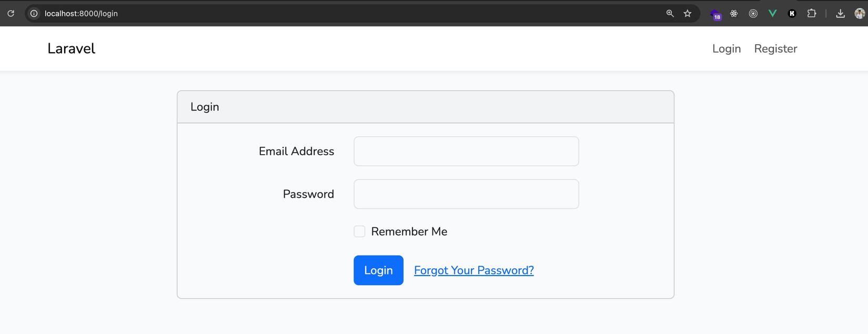The width and height of the screenshot is (868, 334).
Task: Click into the Password field
Action: (x=466, y=194)
